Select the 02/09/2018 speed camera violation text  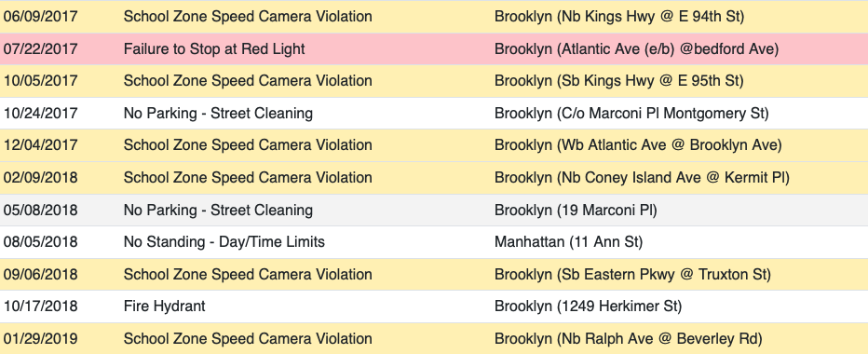248,177
